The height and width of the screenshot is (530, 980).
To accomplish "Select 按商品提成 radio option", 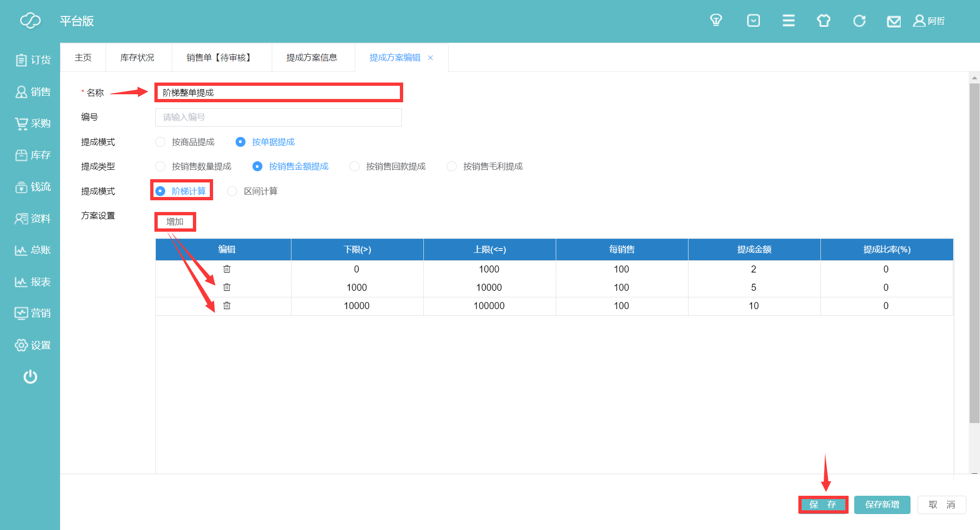I will point(161,142).
